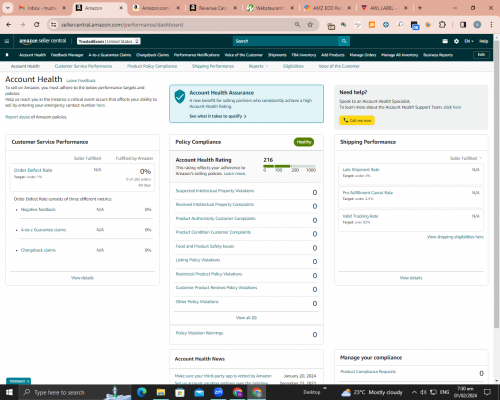Viewport: 500px width, 400px height.
Task: Click the browser address bar URL
Action: point(122,25)
